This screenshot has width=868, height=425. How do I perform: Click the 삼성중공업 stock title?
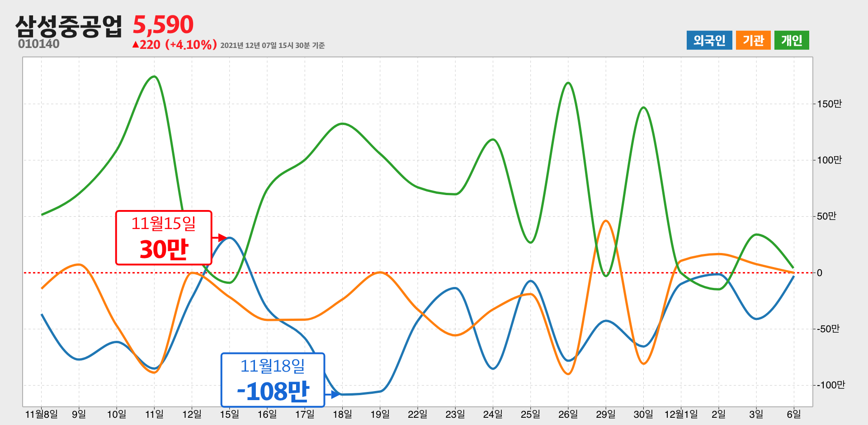pyautogui.click(x=69, y=26)
